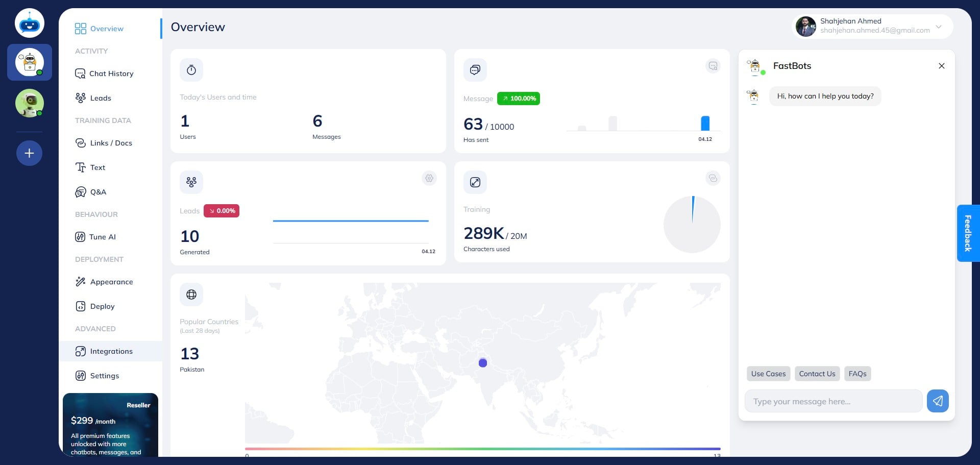Create a new chatbot with the plus button
This screenshot has width=980, height=465.
tap(29, 153)
